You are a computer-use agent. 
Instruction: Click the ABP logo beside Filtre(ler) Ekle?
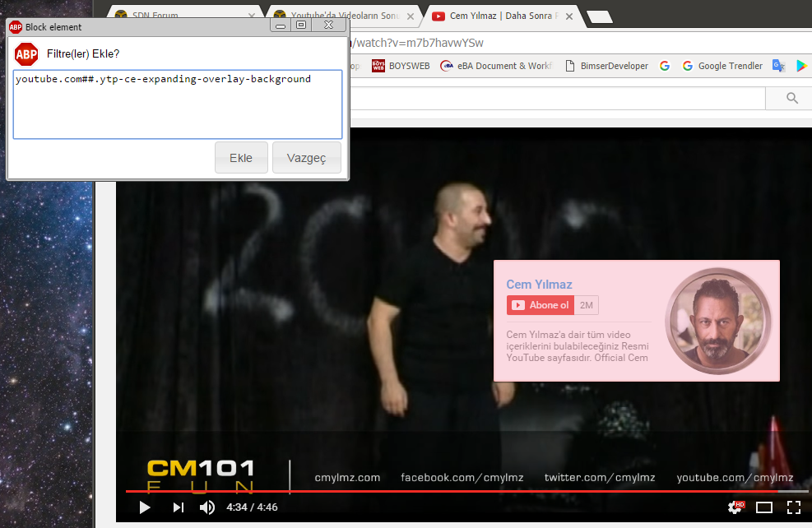tap(26, 53)
